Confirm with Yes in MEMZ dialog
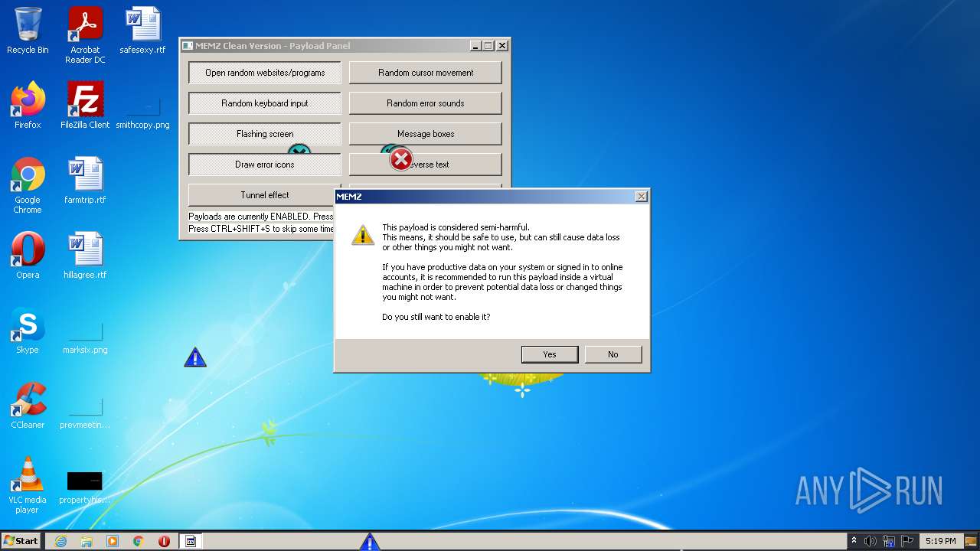This screenshot has width=980, height=551. click(550, 354)
